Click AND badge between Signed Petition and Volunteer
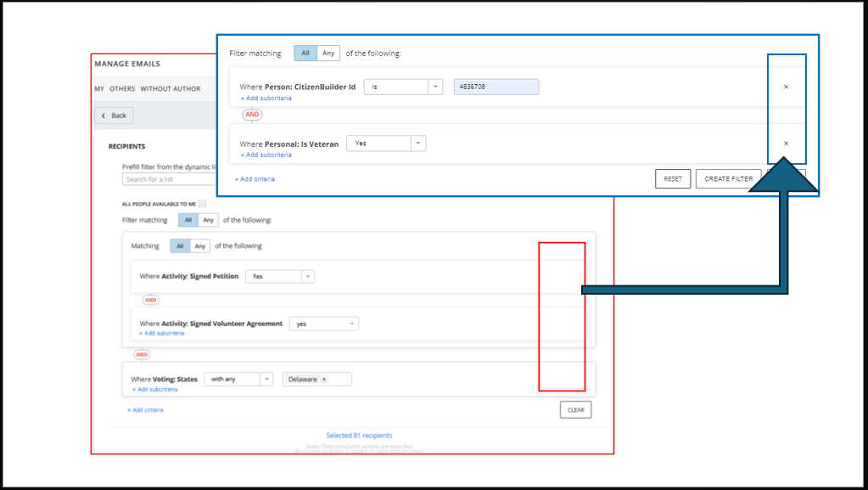Image resolution: width=868 pixels, height=490 pixels. tap(150, 300)
